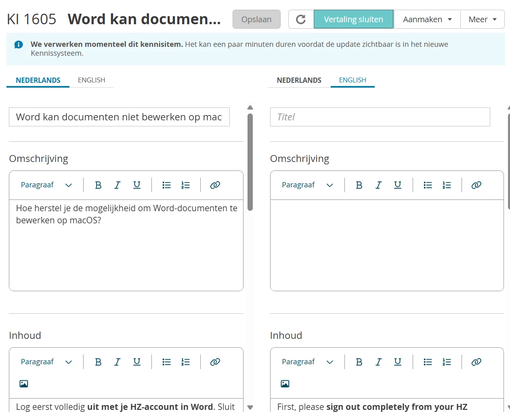Insert link in English Inhoud editor
Screen dimensions: 510x420
(x=476, y=362)
